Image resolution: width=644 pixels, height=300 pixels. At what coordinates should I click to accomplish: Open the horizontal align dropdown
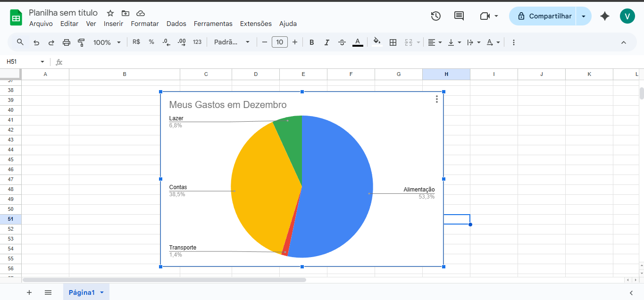(x=435, y=42)
